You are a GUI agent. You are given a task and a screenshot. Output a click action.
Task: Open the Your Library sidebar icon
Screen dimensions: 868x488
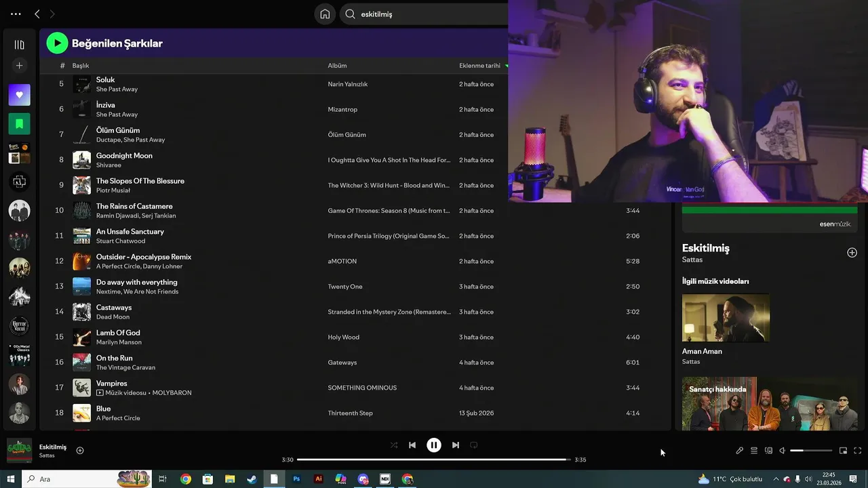pyautogui.click(x=19, y=45)
